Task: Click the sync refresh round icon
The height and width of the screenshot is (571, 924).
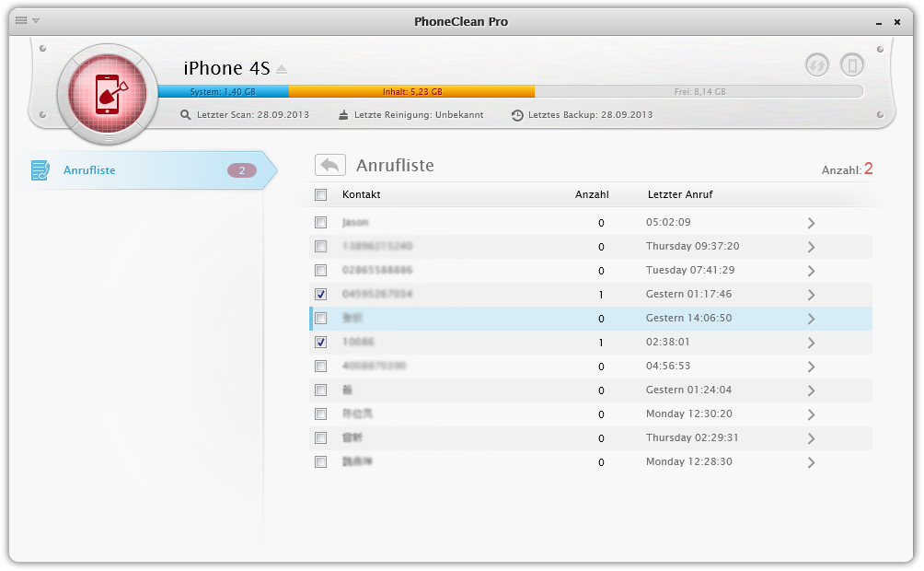Action: [x=816, y=64]
